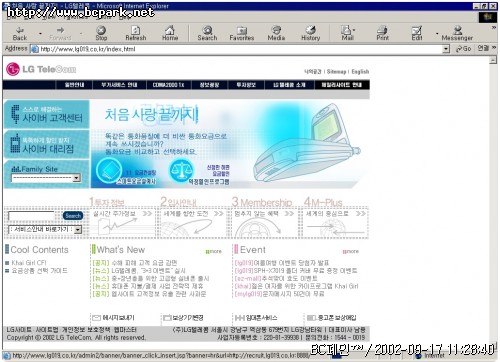Image resolution: width=500 pixels, height=362 pixels.
Task: Go back using the Back toolbar button
Action: click(x=20, y=33)
